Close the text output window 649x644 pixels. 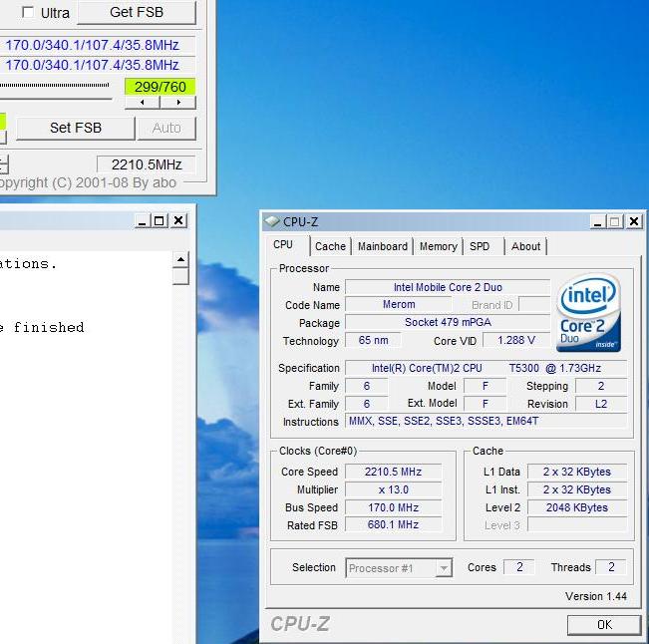coord(178,220)
